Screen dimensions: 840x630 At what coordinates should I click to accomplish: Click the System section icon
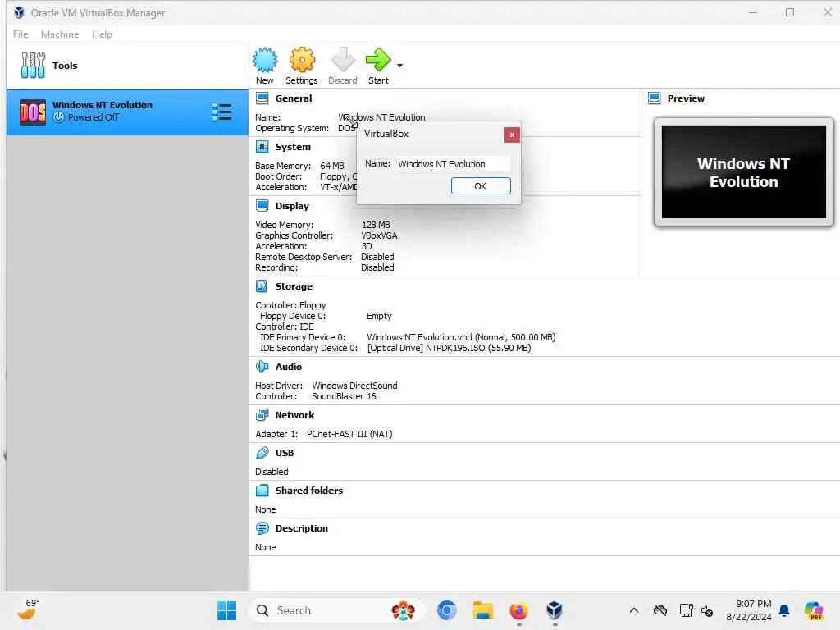262,147
